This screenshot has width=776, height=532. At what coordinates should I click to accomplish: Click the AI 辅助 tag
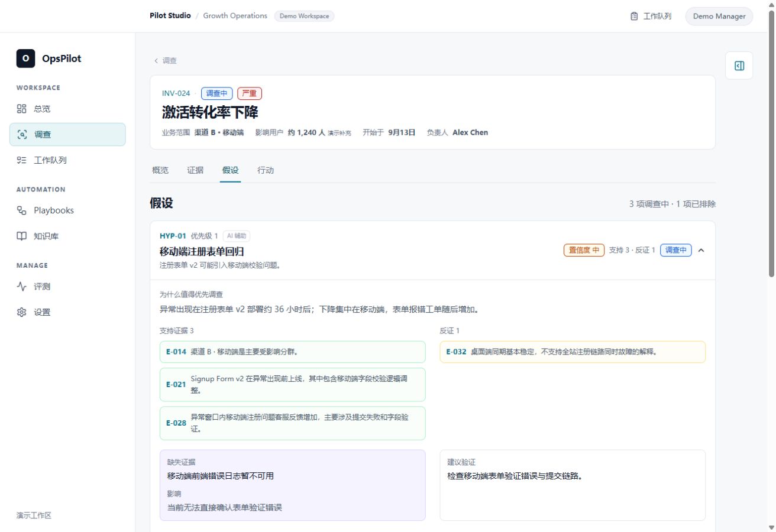tap(237, 236)
